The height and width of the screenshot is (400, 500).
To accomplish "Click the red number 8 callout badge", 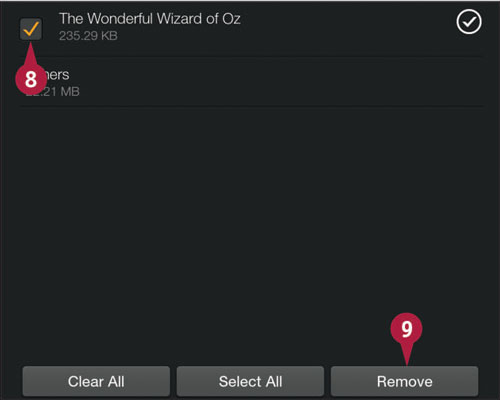I will point(31,79).
